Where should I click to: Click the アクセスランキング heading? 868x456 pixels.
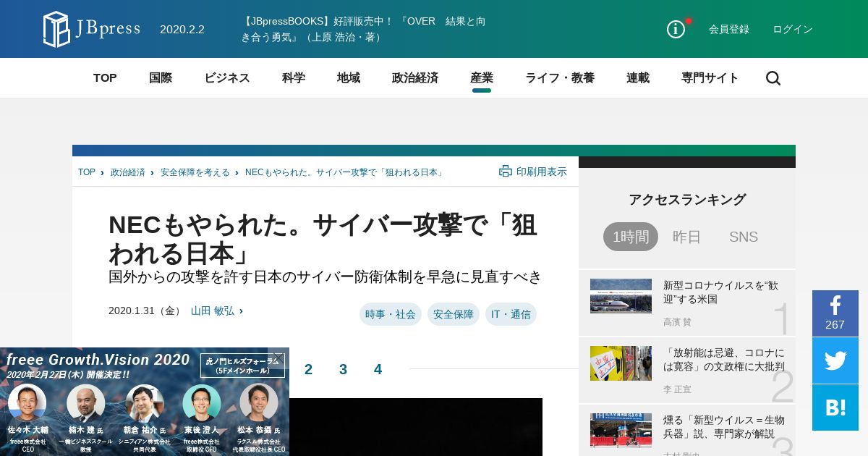[687, 200]
